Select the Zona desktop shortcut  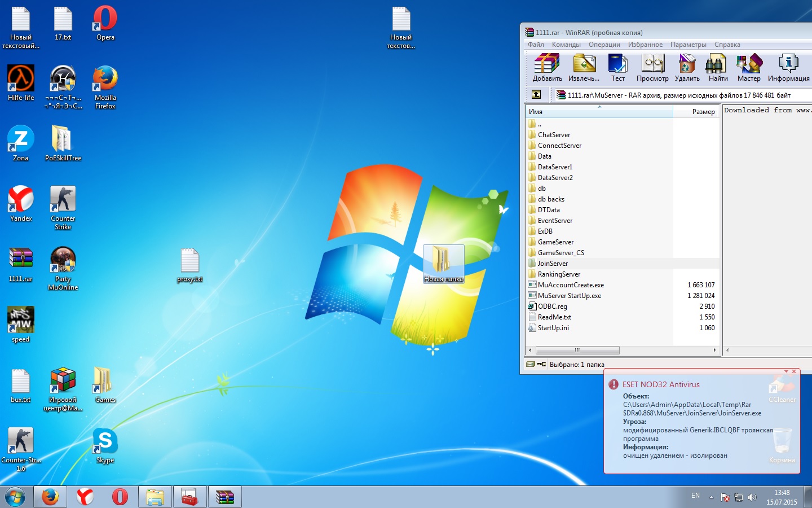coord(21,143)
